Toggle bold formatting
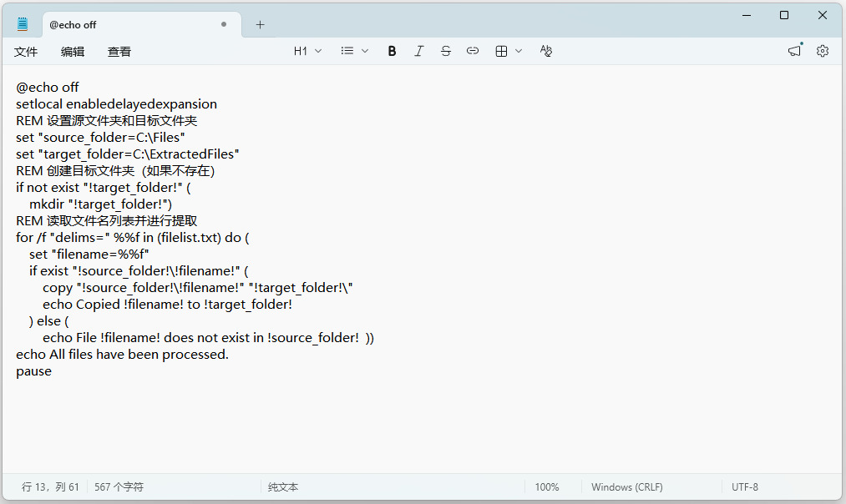This screenshot has height=504, width=846. pos(393,51)
